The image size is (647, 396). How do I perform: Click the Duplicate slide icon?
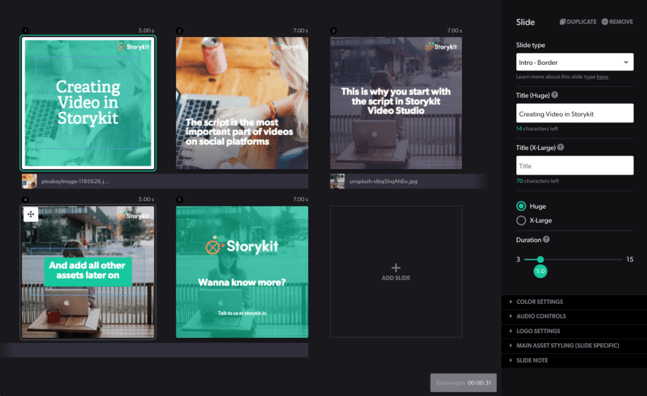click(x=562, y=22)
